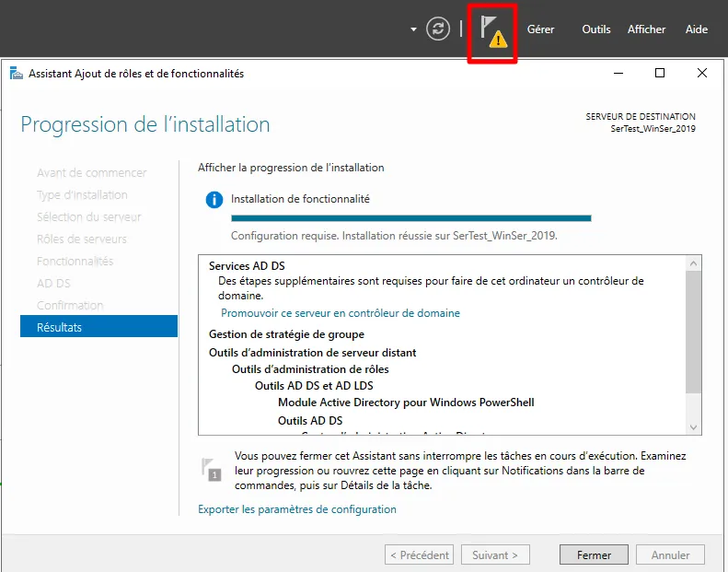The height and width of the screenshot is (572, 728).
Task: Select the Sélection du serveur step
Action: point(88,217)
